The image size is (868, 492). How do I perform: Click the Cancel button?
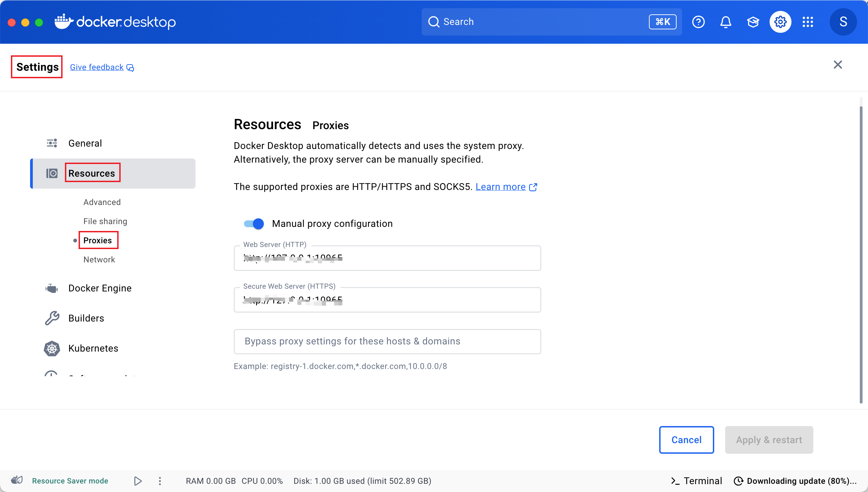tap(686, 440)
